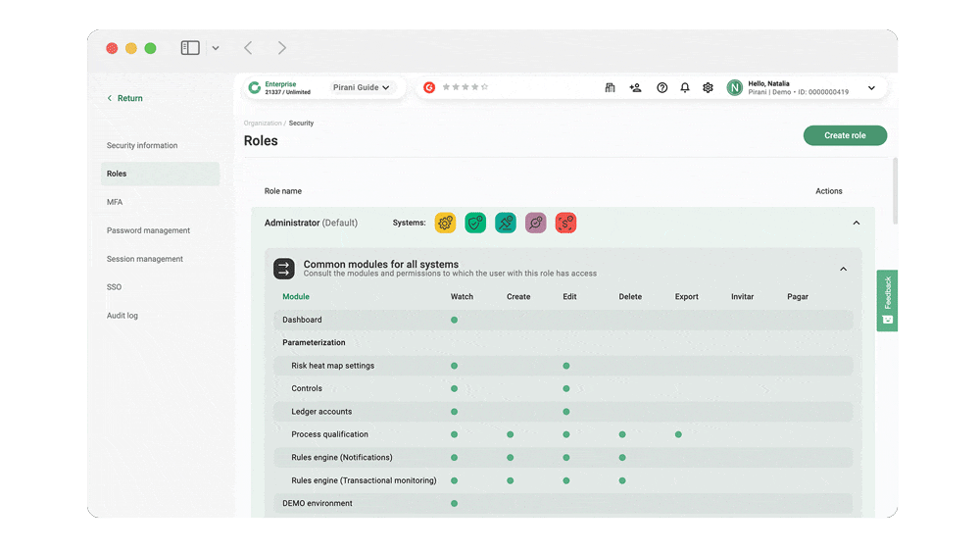The width and height of the screenshot is (980, 552).
Task: Toggle Dashboard Watch permission dot
Action: pyautogui.click(x=454, y=320)
